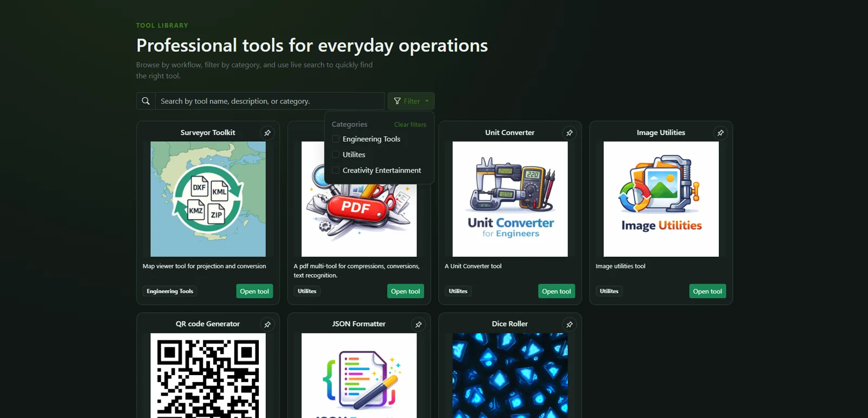Screen dimensions: 868x418
Task: Click the 'Professional tools for everyday operations' heading
Action: 312,46
